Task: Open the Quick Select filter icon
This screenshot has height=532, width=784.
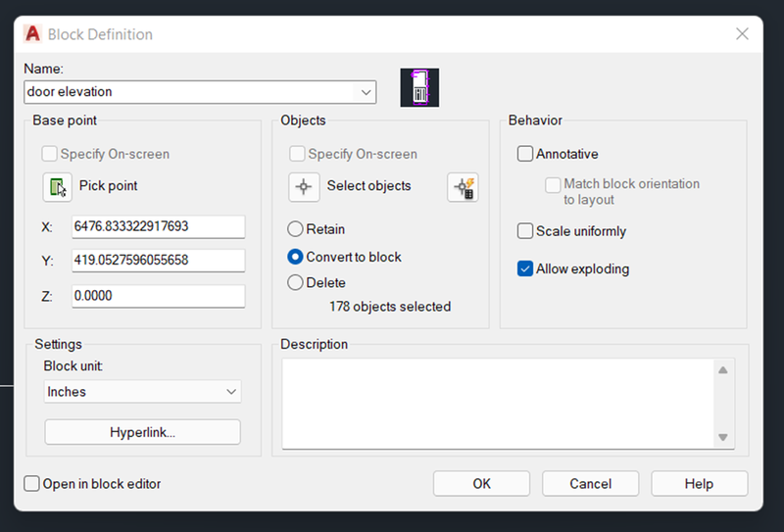Action: pyautogui.click(x=463, y=187)
